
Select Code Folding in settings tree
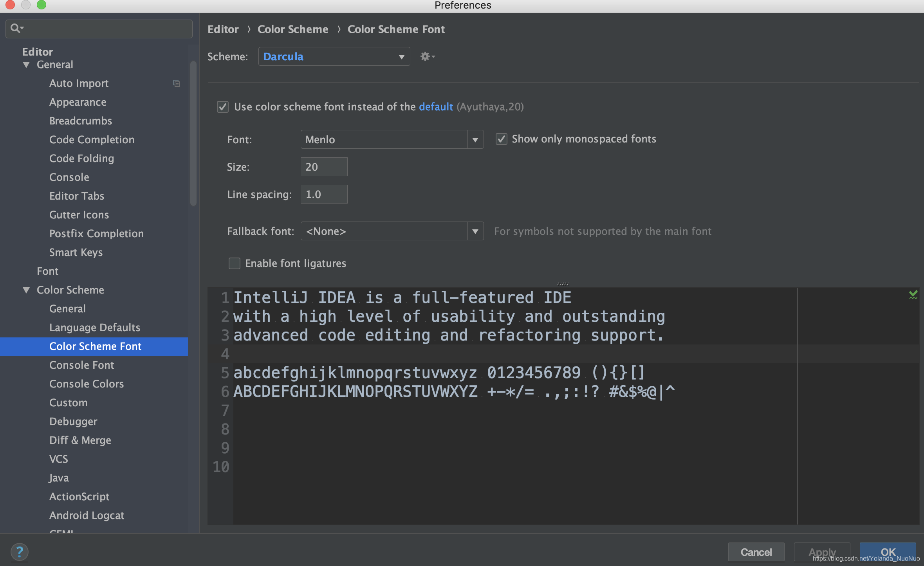coord(81,159)
